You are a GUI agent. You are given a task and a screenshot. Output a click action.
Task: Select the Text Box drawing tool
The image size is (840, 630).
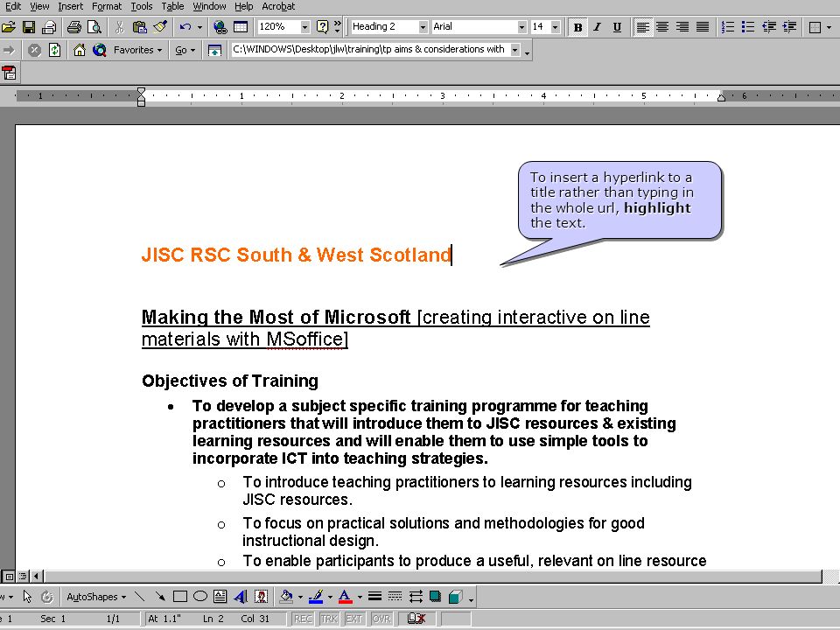pyautogui.click(x=220, y=596)
